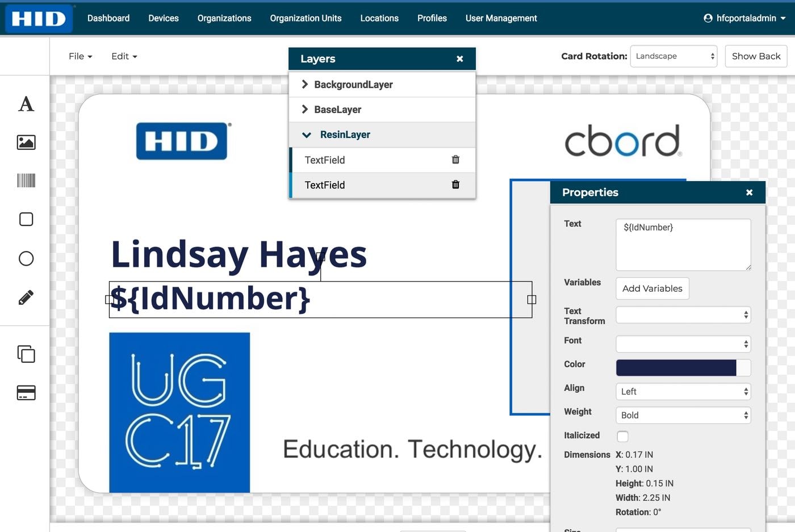Click the 'Height: 0.15 IN' dimension value
795x532 pixels.
click(645, 483)
